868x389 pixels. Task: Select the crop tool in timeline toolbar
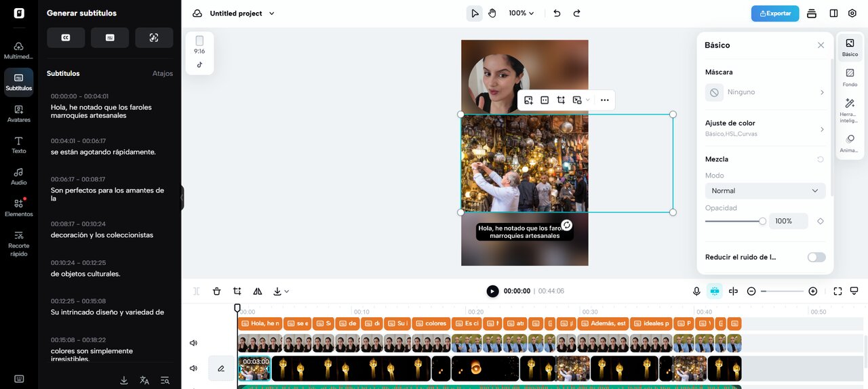click(x=237, y=291)
